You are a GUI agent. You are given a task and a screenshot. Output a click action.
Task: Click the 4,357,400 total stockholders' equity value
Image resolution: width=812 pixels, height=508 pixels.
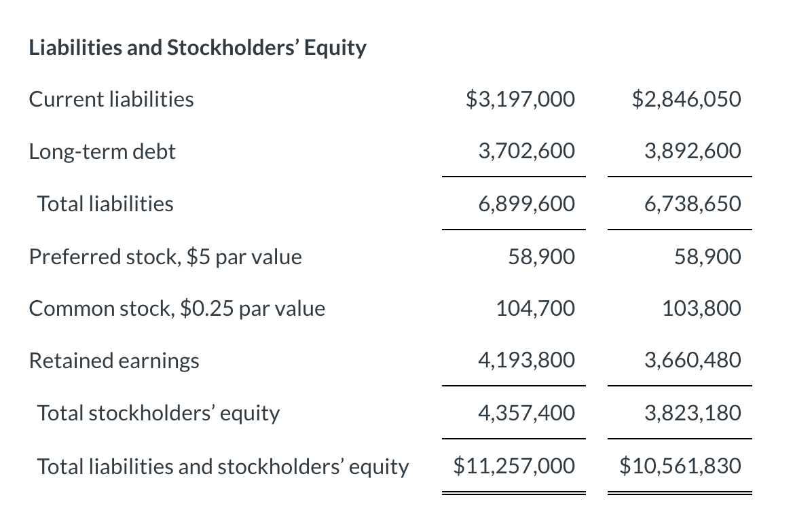coord(526,413)
